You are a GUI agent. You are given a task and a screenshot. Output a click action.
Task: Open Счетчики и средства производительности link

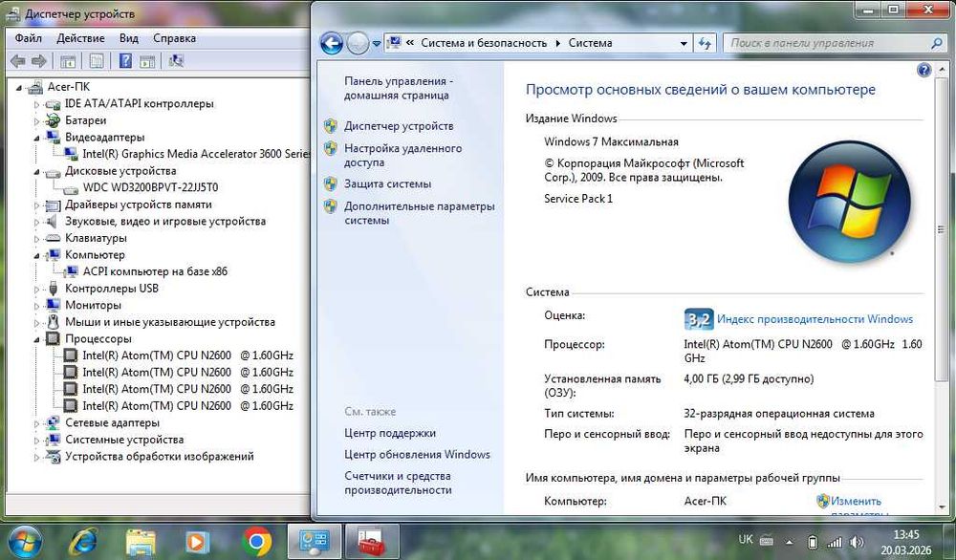click(398, 484)
